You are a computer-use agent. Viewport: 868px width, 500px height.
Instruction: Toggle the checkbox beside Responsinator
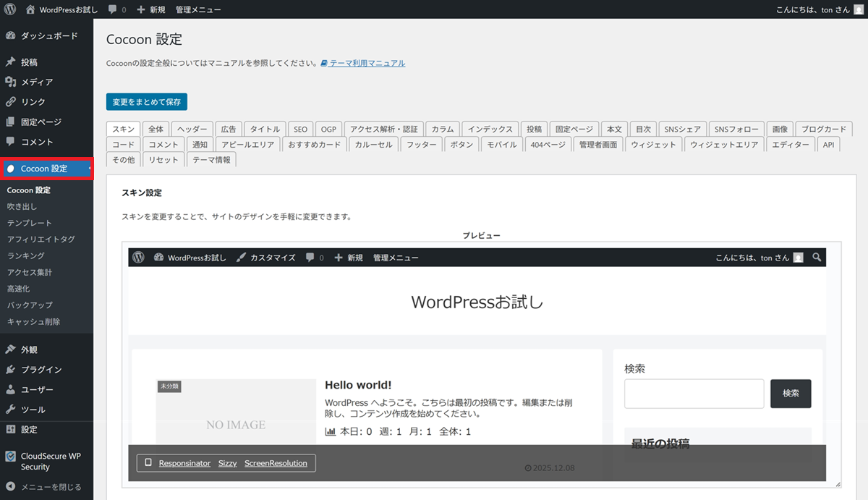148,463
